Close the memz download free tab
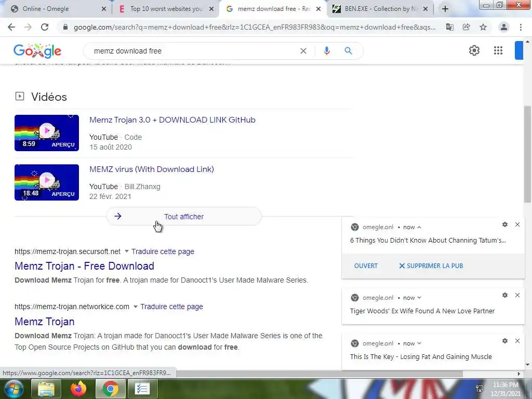 tap(318, 9)
